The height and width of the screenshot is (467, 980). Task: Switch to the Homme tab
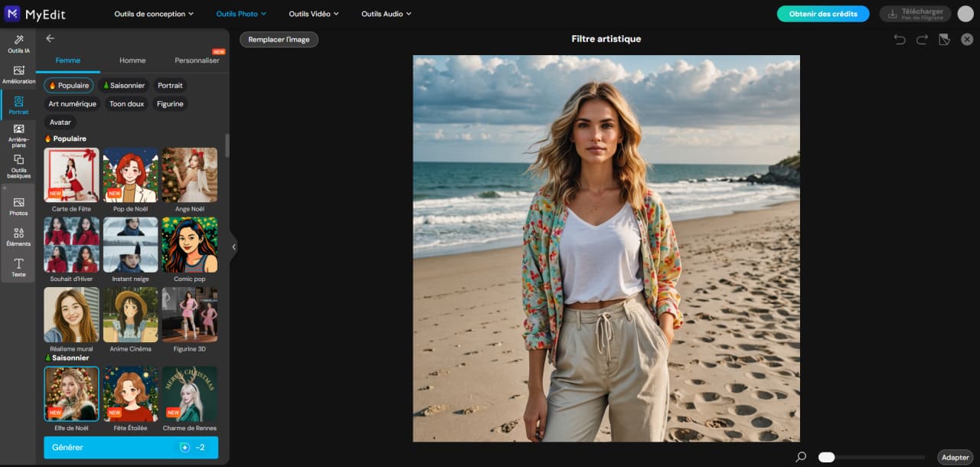point(132,60)
